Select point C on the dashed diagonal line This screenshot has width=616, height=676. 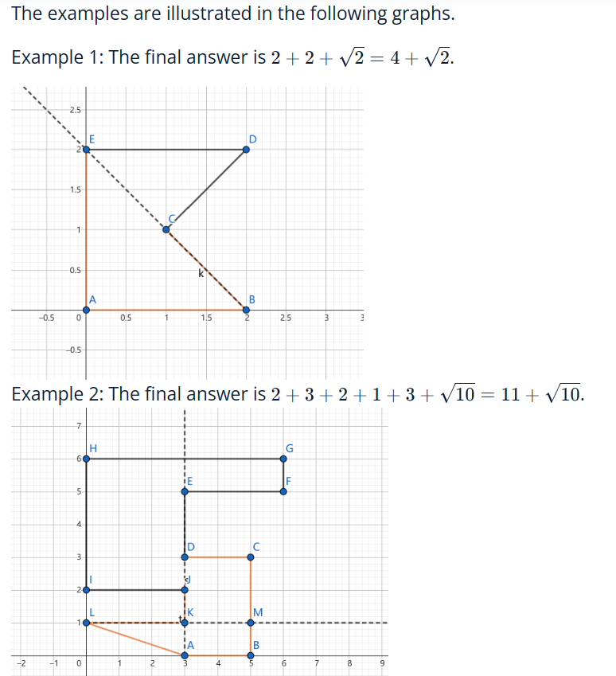coord(166,229)
